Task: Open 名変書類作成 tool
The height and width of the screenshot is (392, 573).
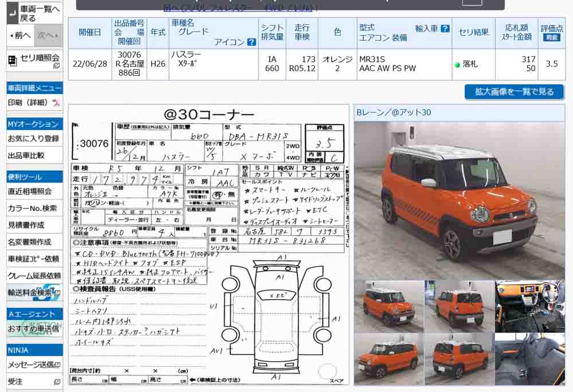Action: pyautogui.click(x=30, y=242)
